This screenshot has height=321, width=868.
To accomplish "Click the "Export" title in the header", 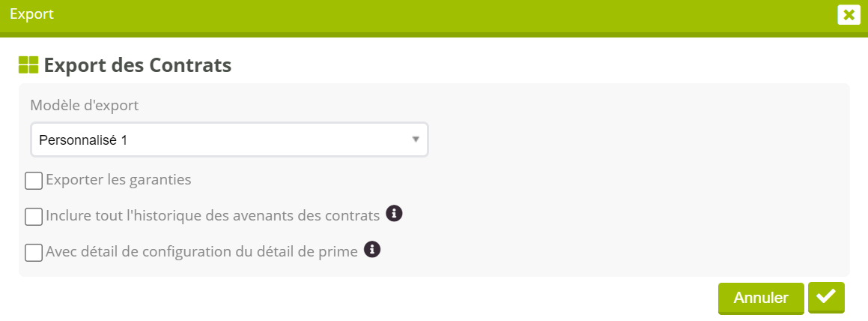I will pos(31,13).
